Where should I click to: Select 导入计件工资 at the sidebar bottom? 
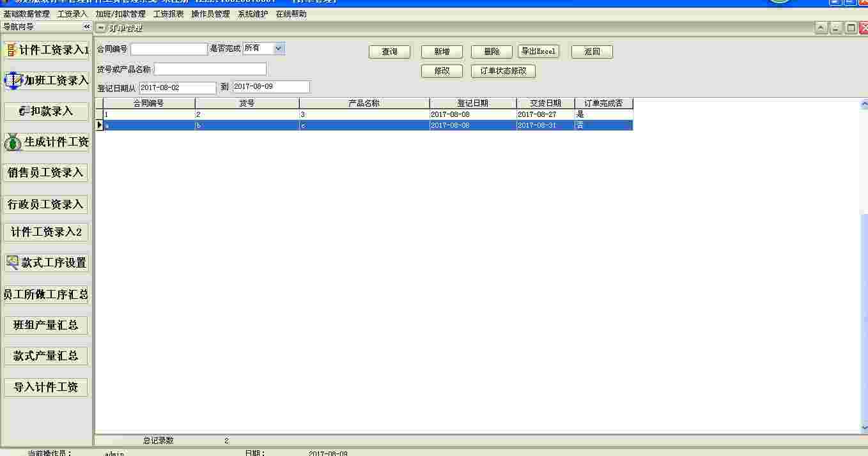click(46, 387)
